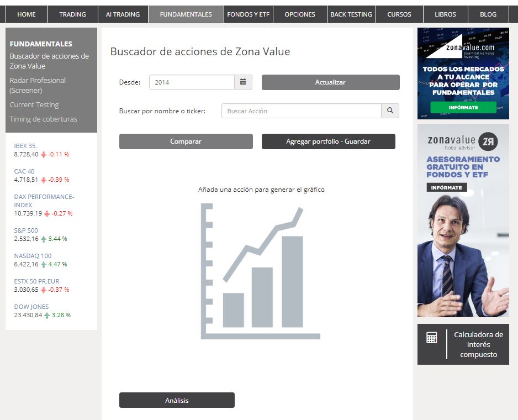
Task: Click the placeholder bar chart graphic
Action: [260, 271]
